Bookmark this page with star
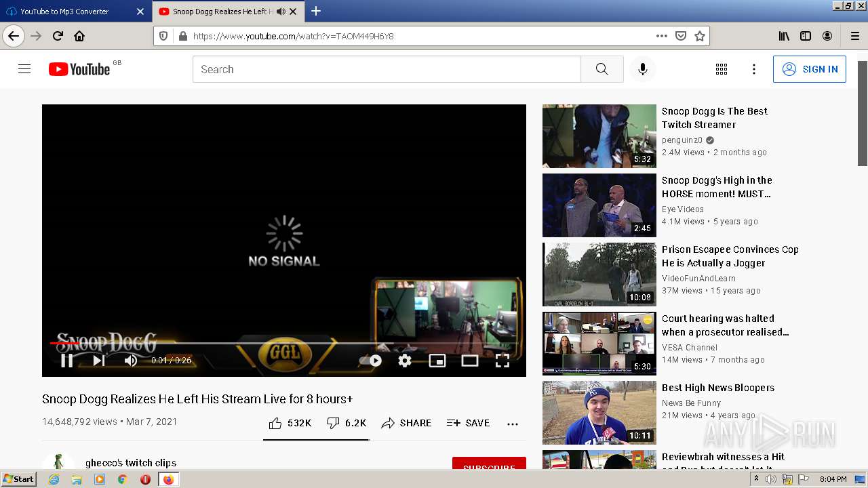 pyautogui.click(x=700, y=36)
